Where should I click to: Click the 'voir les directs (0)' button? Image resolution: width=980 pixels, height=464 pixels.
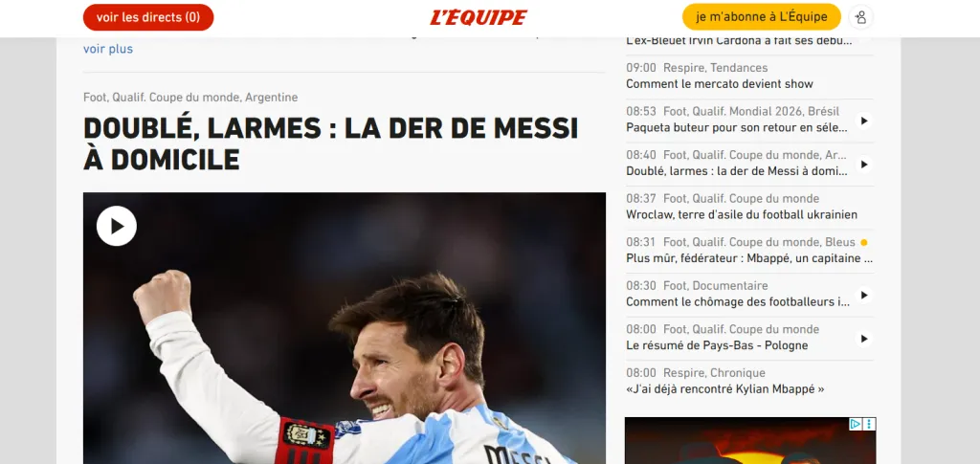pos(148,17)
